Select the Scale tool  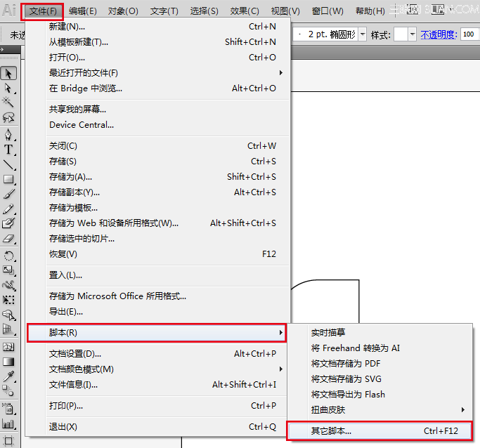[8, 270]
